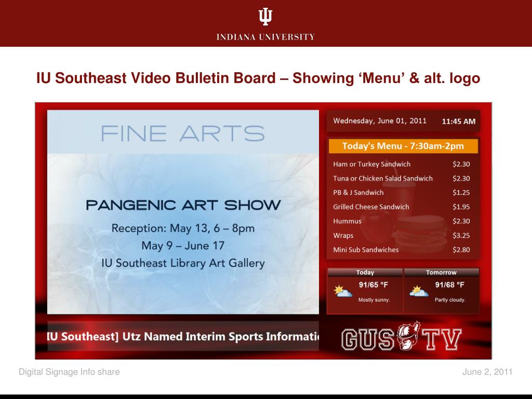Screen dimensions: 532x399
Task: Click 'Digital Signage Info share' footer
Action: [x=69, y=372]
